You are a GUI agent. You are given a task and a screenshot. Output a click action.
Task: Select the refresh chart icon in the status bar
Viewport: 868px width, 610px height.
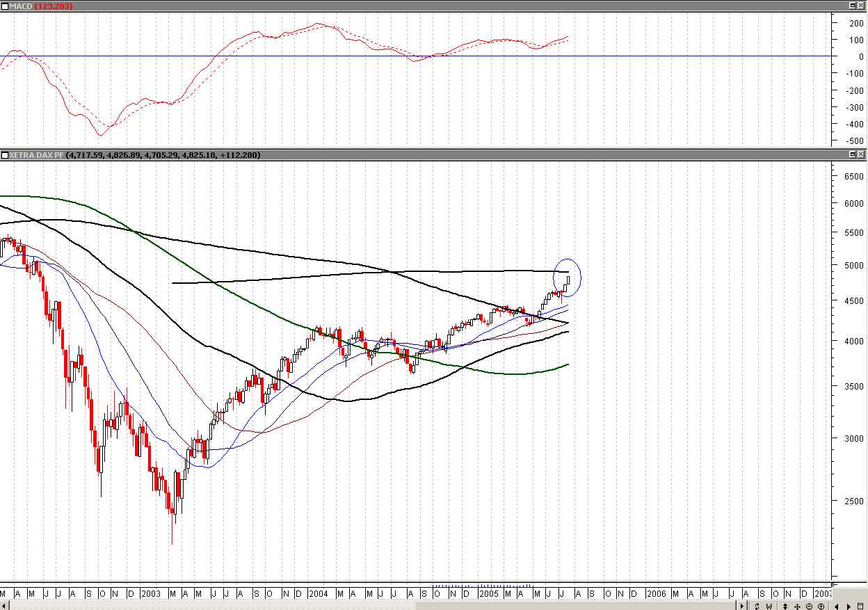(x=757, y=606)
